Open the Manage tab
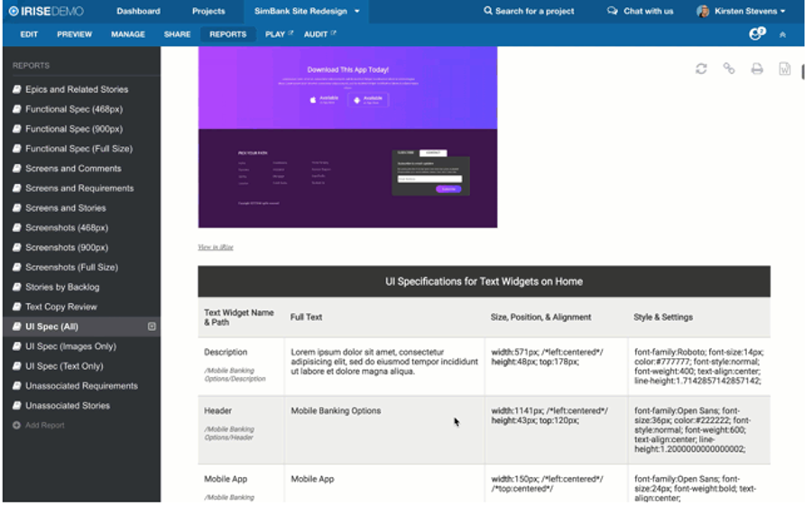This screenshot has width=812, height=506. pos(127,34)
